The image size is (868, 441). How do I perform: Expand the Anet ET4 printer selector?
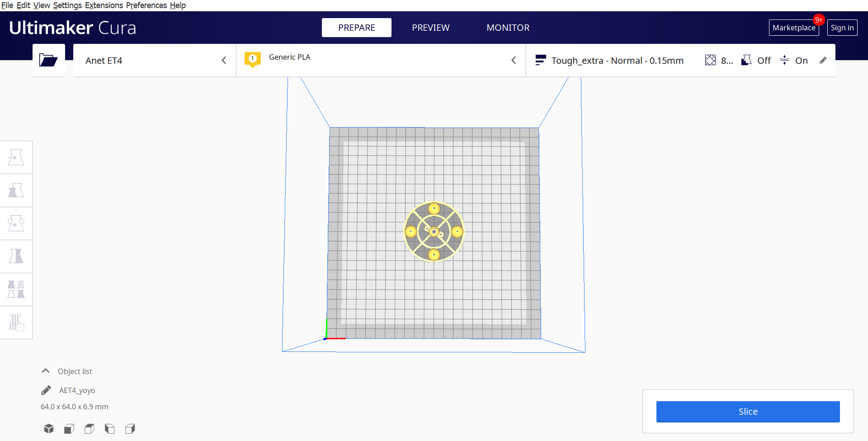tap(155, 60)
